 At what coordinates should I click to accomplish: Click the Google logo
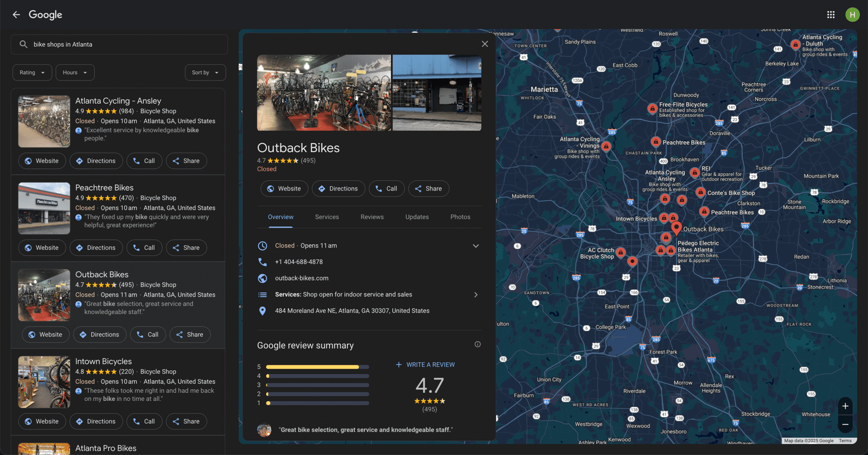click(x=46, y=15)
